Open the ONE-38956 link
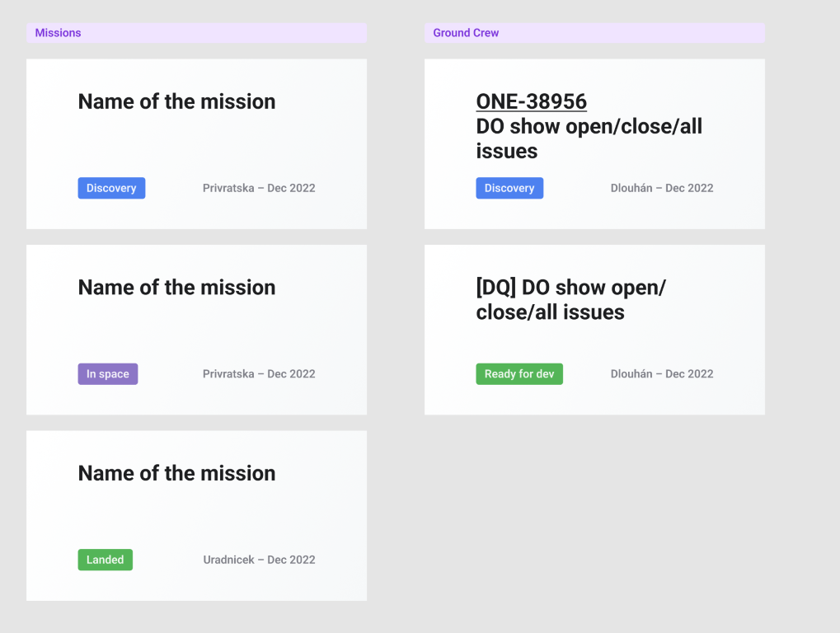Image resolution: width=840 pixels, height=633 pixels. [532, 101]
